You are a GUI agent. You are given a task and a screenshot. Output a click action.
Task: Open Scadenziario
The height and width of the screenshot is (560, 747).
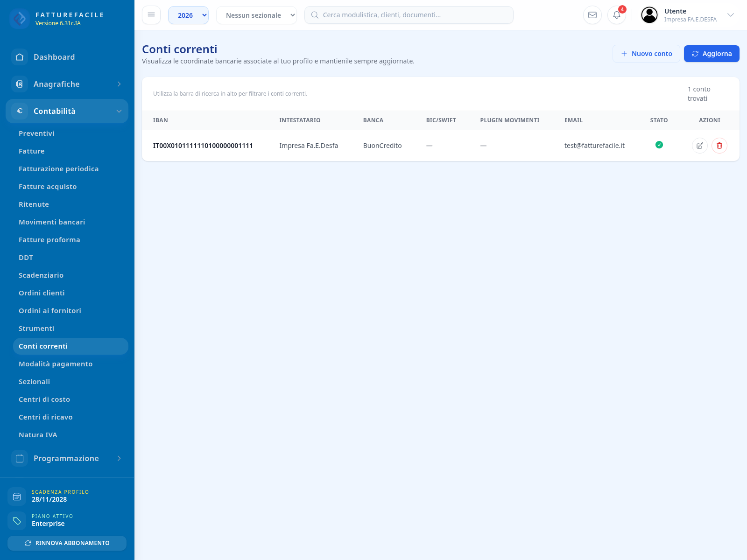[x=70, y=275]
